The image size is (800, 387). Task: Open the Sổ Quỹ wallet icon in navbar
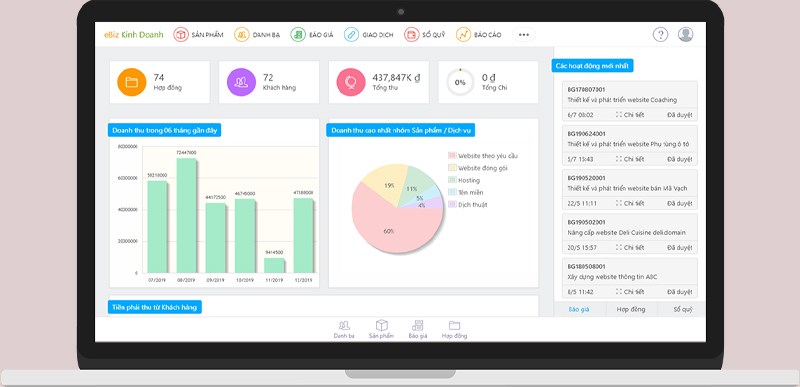coord(412,35)
